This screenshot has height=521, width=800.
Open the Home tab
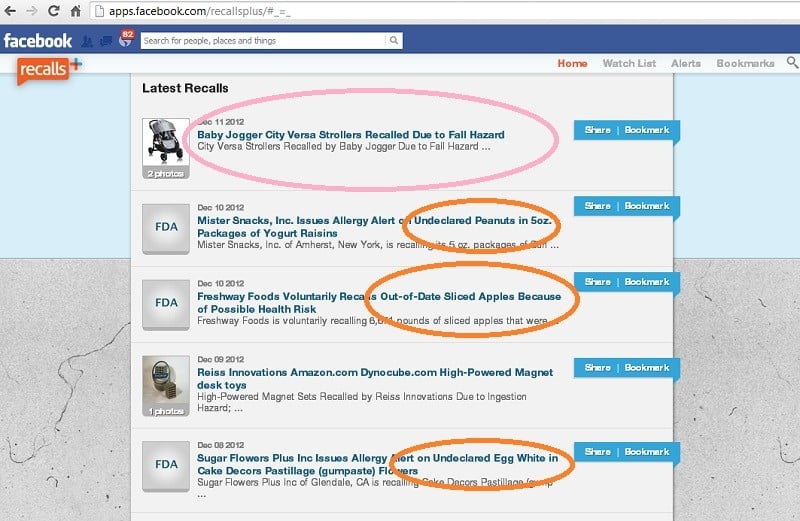point(572,63)
